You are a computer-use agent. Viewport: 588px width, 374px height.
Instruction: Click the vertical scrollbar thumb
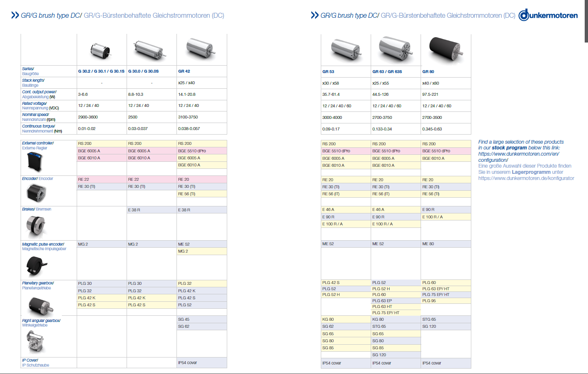pos(586,21)
